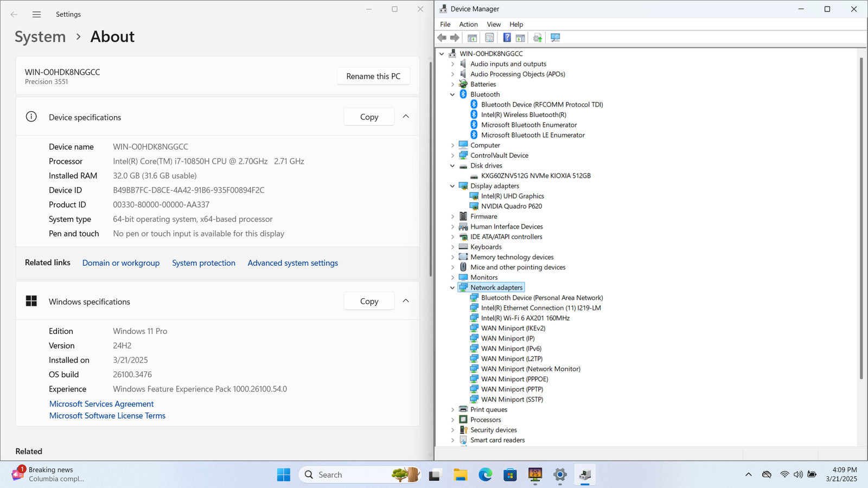Open File Explorer from taskbar
Image resolution: width=868 pixels, height=488 pixels.
[x=461, y=475]
